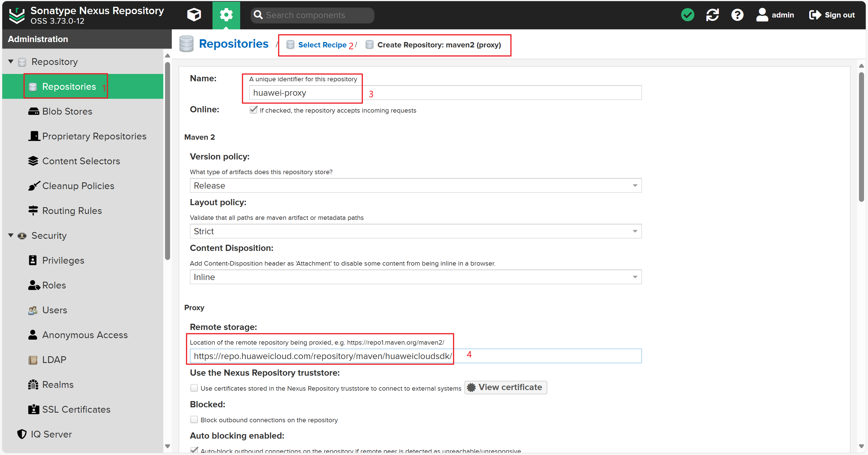Screen dimensions: 868x455
Task: Open IQ Server menu entry
Action: point(83,434)
